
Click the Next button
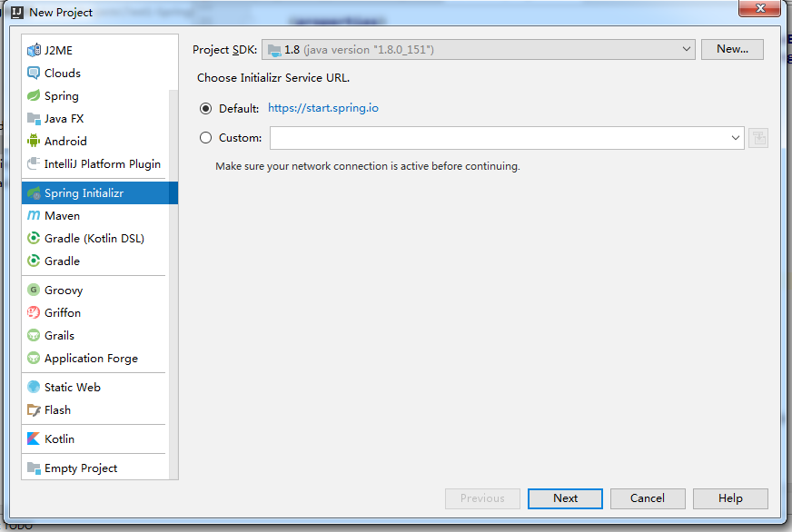(565, 498)
